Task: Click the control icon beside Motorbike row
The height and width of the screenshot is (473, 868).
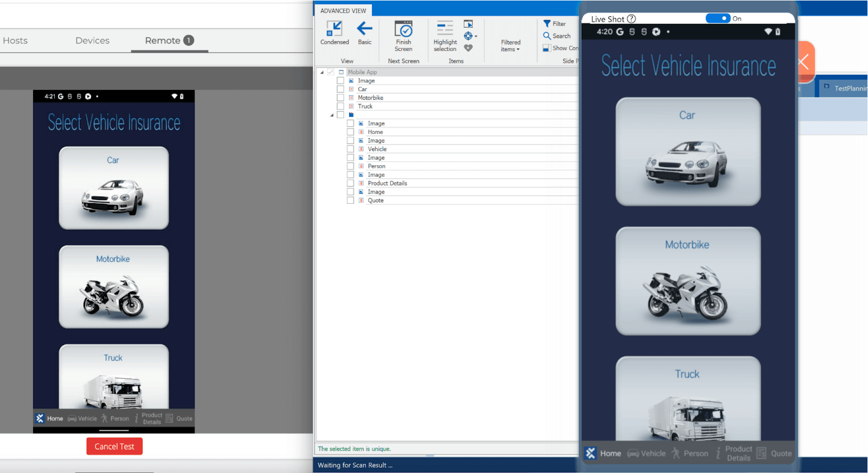Action: [351, 98]
